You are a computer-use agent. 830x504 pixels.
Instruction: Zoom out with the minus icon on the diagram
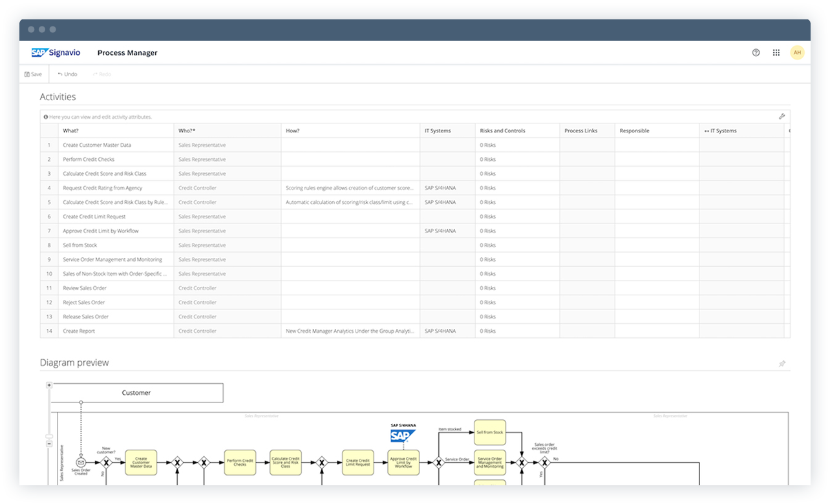point(48,445)
